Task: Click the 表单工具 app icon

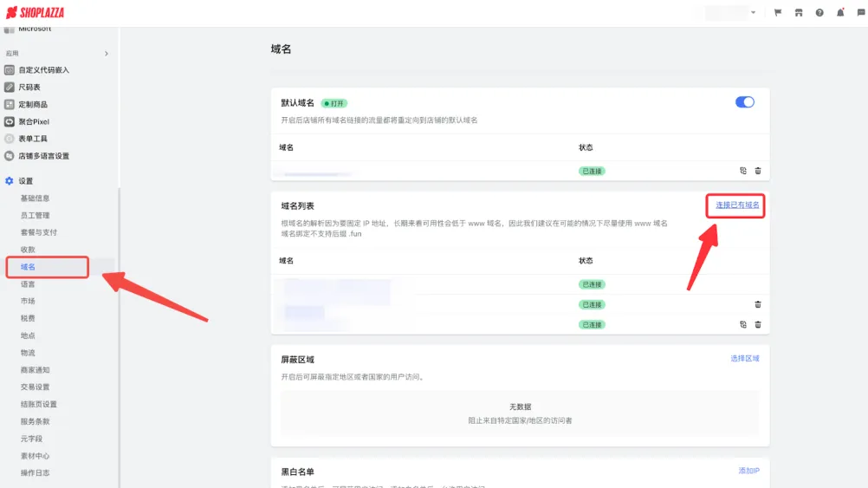Action: pyautogui.click(x=10, y=139)
